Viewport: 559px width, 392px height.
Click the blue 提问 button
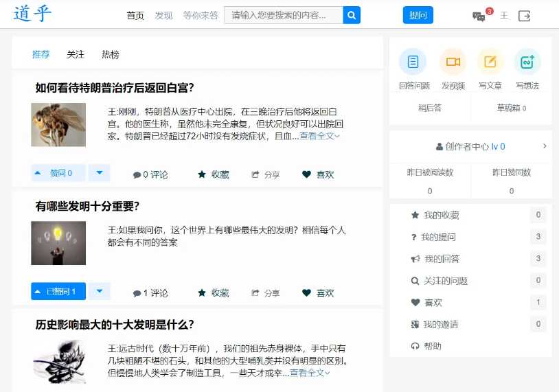pyautogui.click(x=418, y=15)
